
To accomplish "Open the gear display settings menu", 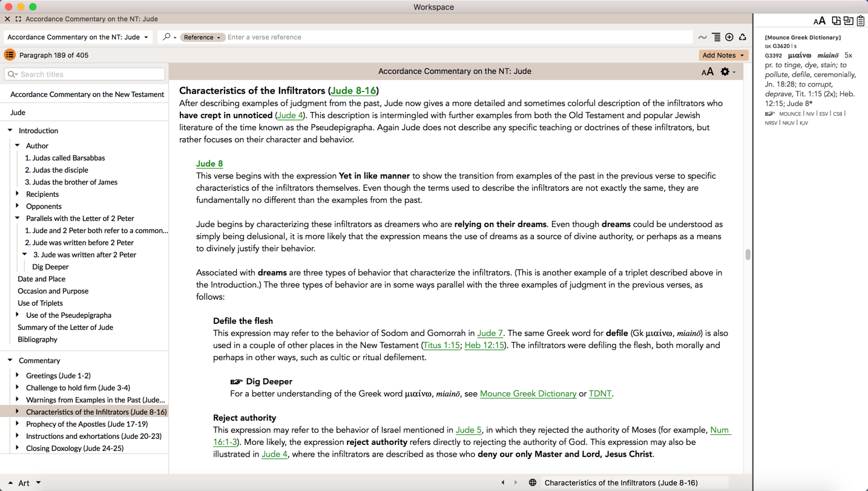I will point(728,71).
